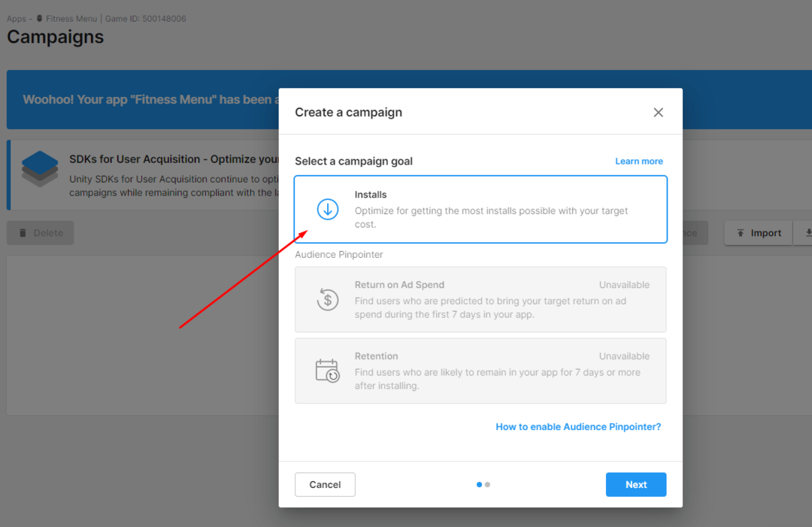The image size is (812, 527).
Task: Close the Create a campaign dialog
Action: coord(658,111)
